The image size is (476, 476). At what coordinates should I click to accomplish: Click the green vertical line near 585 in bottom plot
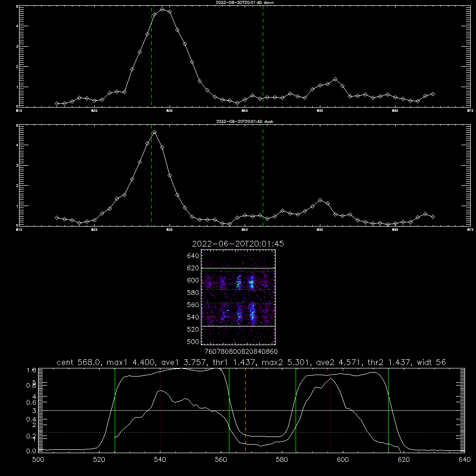click(x=296, y=410)
